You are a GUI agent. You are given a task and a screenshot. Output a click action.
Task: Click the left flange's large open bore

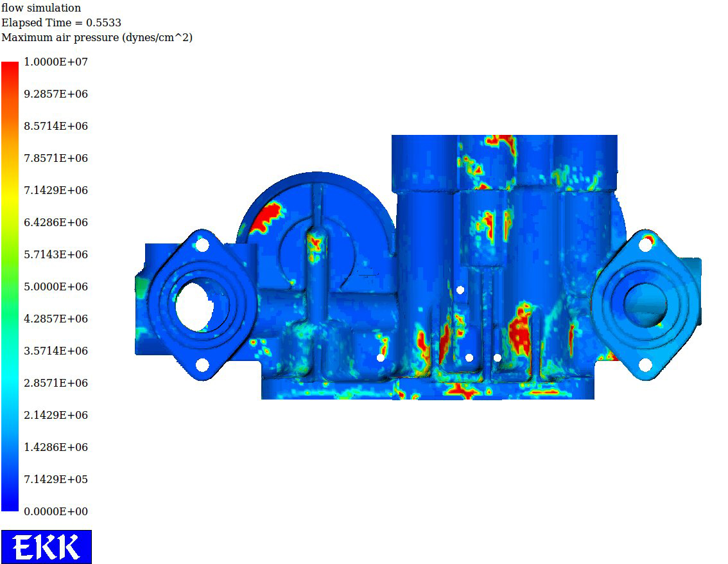[194, 306]
